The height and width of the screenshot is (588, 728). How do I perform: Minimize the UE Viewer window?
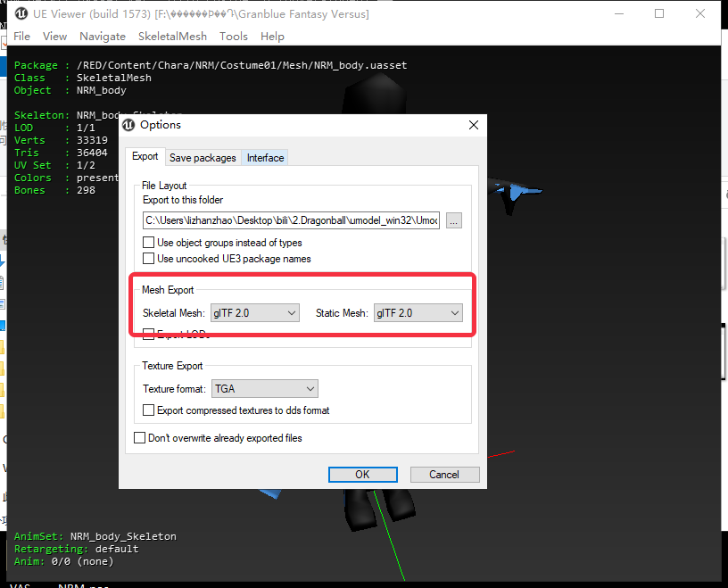(619, 13)
